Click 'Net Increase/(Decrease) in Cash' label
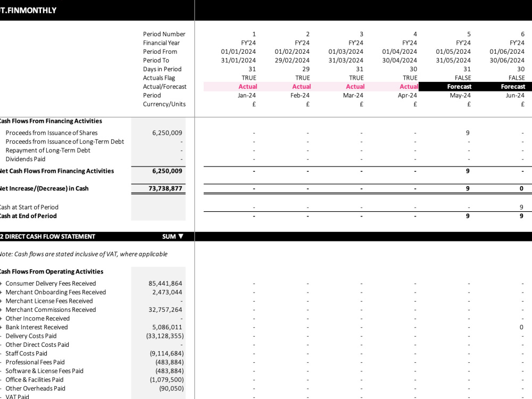The height and width of the screenshot is (399, 532). click(x=44, y=188)
